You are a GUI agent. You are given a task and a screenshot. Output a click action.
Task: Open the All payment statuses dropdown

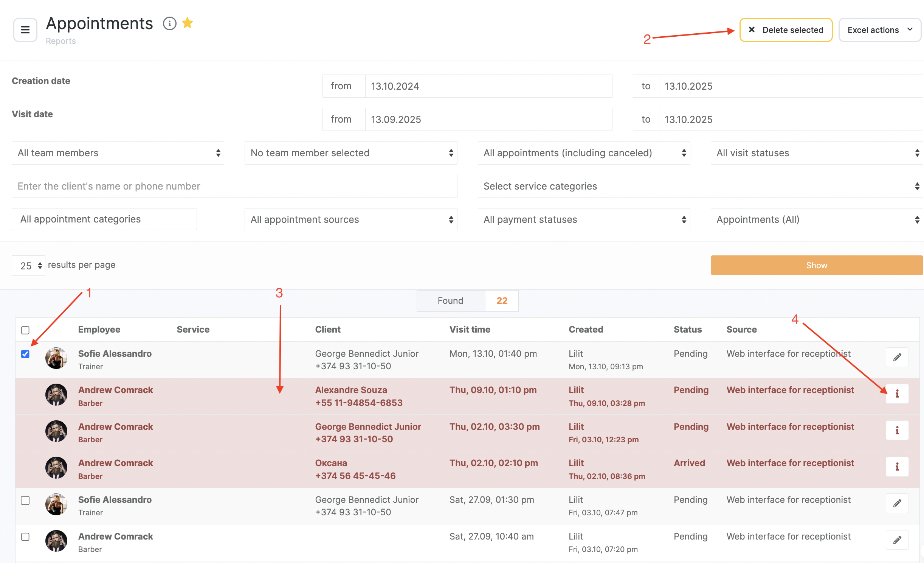(583, 219)
